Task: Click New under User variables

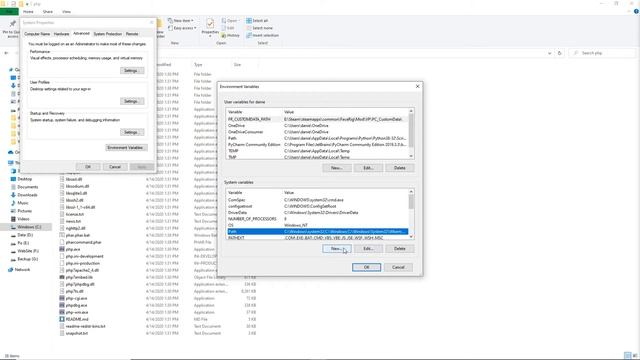Action: pos(336,168)
